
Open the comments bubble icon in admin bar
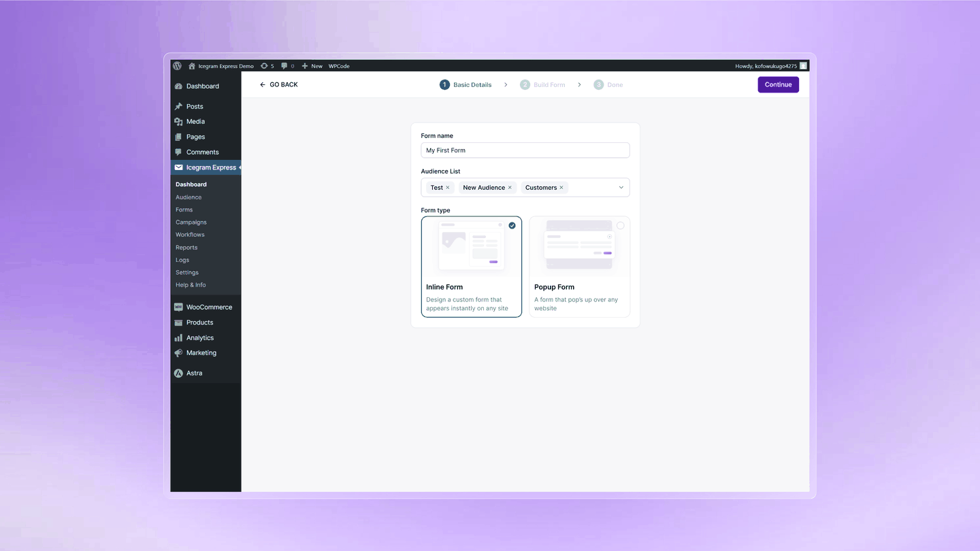[284, 66]
